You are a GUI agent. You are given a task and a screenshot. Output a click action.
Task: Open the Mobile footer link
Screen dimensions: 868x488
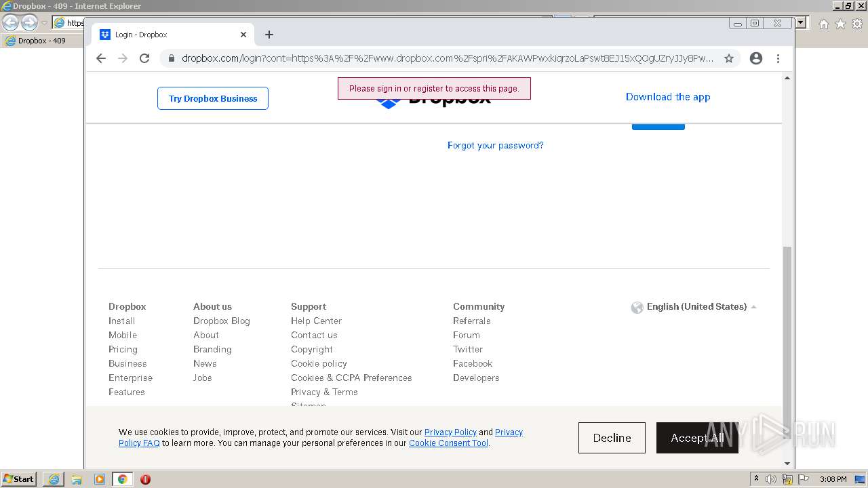click(123, 335)
